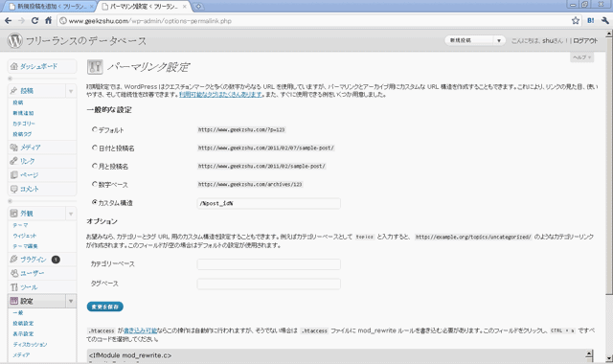Viewport: 613px width, 364px height.
Task: Click the Users (ユーザー) menu icon
Action: tap(13, 273)
